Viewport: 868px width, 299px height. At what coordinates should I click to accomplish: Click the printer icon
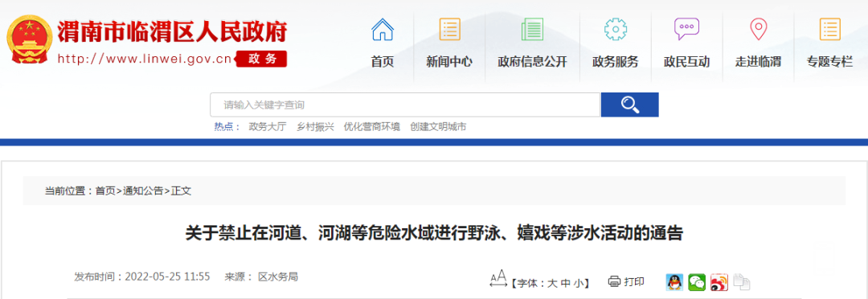[x=614, y=282]
